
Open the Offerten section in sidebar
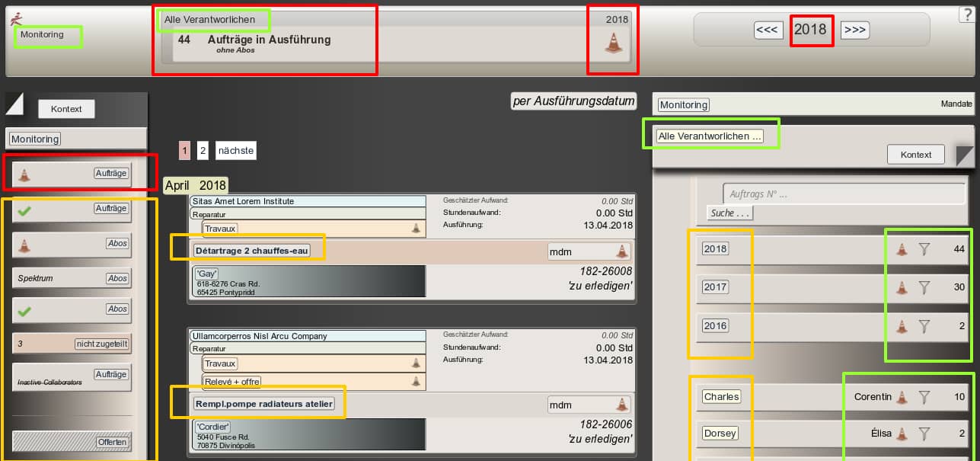(x=72, y=442)
